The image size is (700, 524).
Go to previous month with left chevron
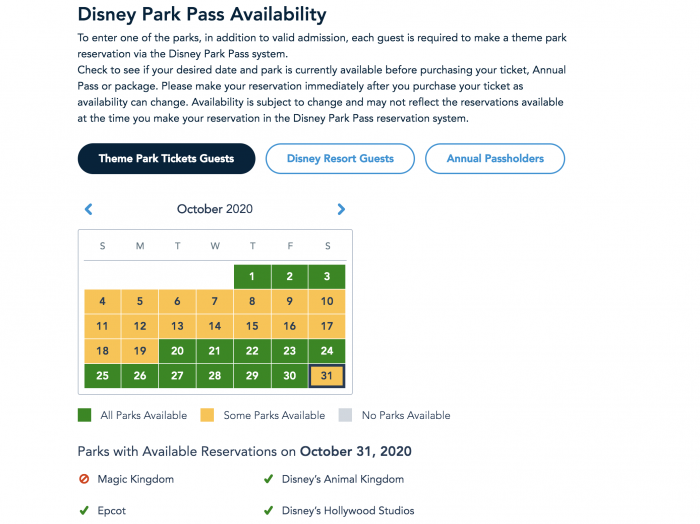point(88,209)
